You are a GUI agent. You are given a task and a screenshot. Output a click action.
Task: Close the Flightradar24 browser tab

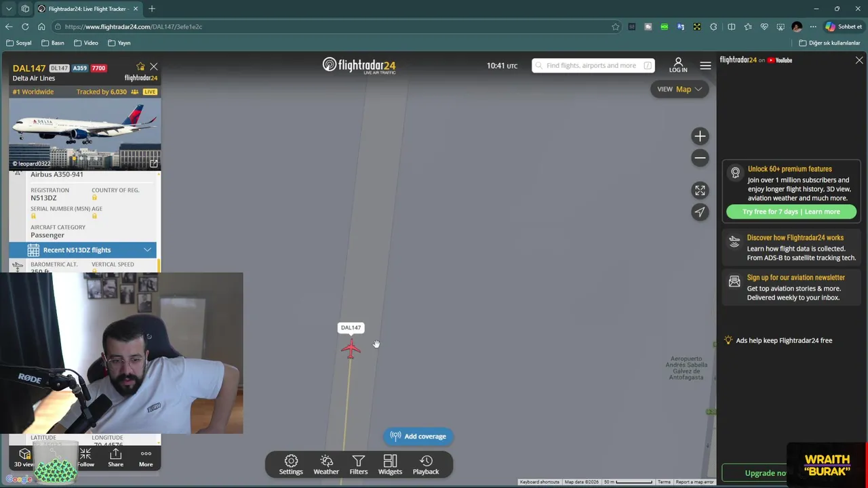[136, 9]
